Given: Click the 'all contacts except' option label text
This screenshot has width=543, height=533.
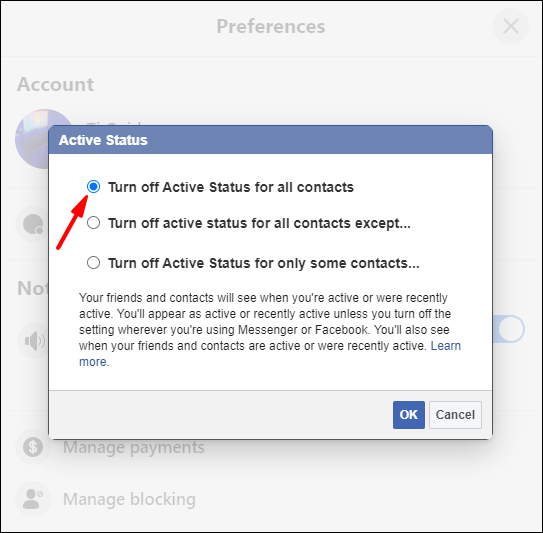Looking at the screenshot, I should (259, 223).
